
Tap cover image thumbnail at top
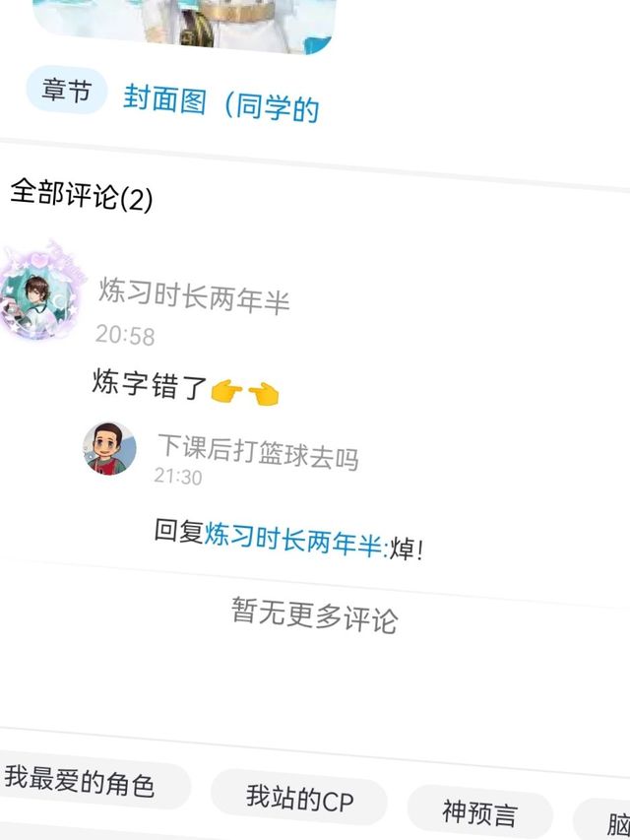click(185, 26)
